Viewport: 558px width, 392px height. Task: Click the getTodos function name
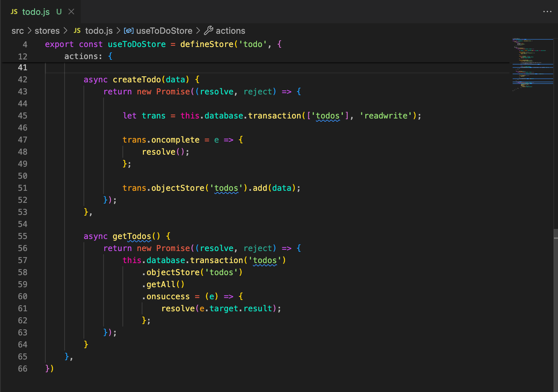pyautogui.click(x=132, y=236)
